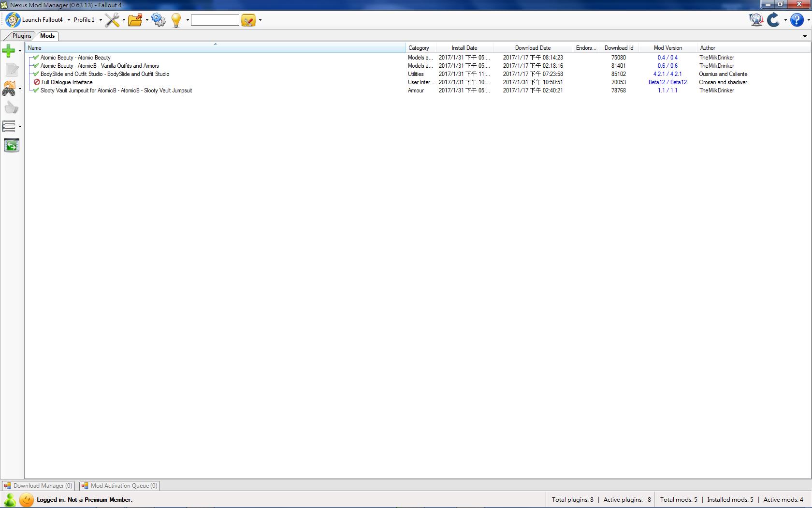The width and height of the screenshot is (812, 508).
Task: Select the Mods tab
Action: (47, 36)
